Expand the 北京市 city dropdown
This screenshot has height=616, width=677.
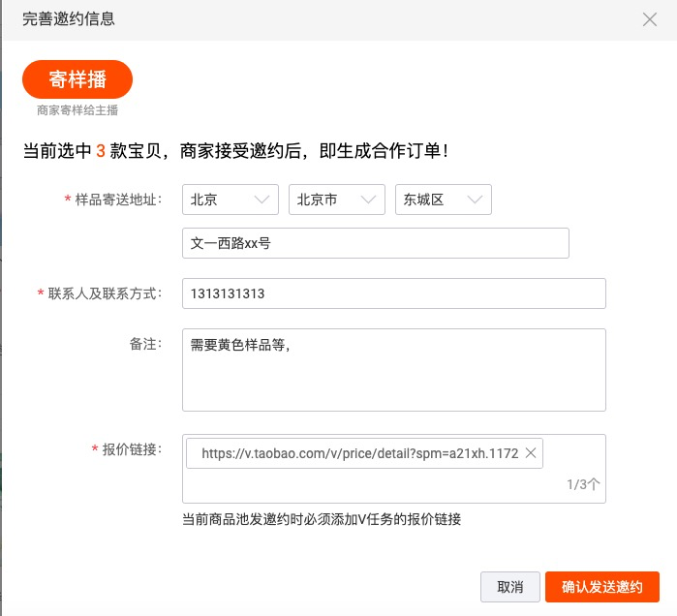[337, 200]
